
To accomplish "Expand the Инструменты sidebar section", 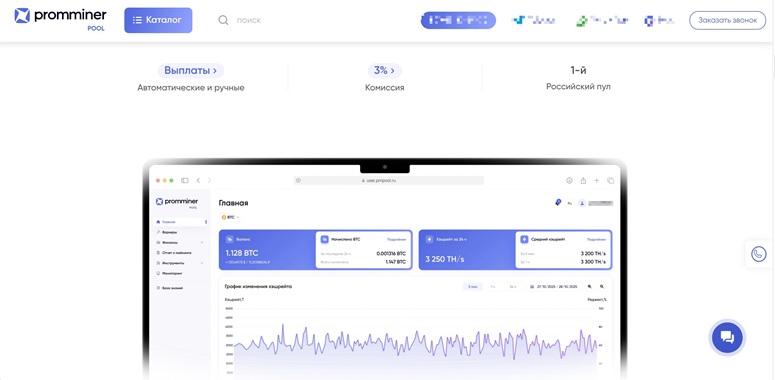I will (x=179, y=263).
